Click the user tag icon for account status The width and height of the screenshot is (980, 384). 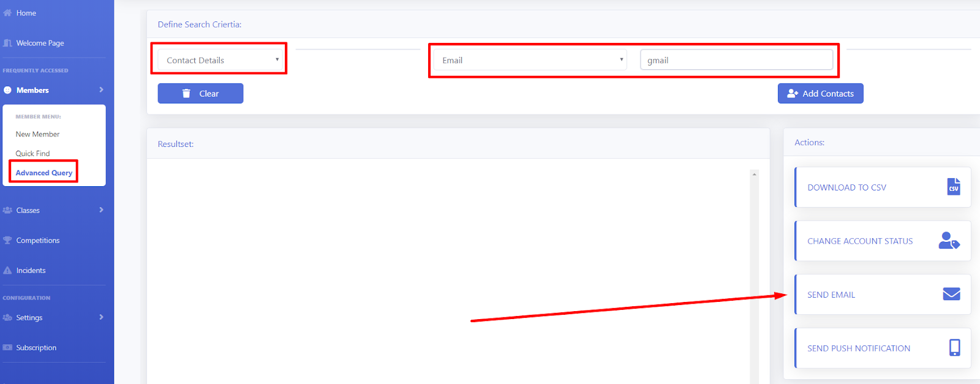point(949,241)
